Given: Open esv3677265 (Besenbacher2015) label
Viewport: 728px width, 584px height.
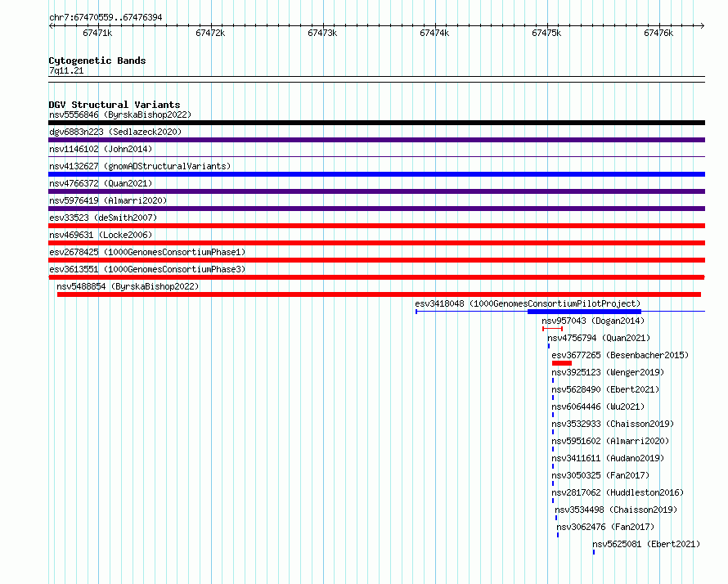Looking at the screenshot, I should coord(620,355).
